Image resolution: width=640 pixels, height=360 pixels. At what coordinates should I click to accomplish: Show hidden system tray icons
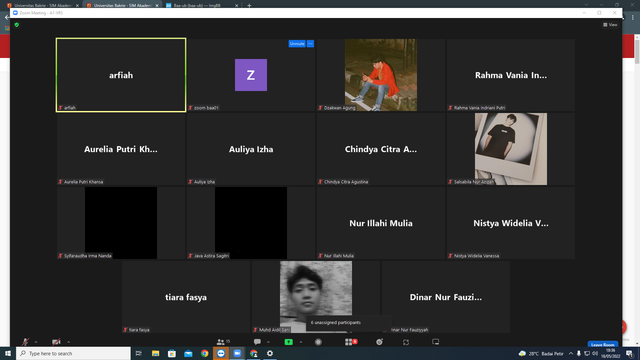(x=571, y=353)
